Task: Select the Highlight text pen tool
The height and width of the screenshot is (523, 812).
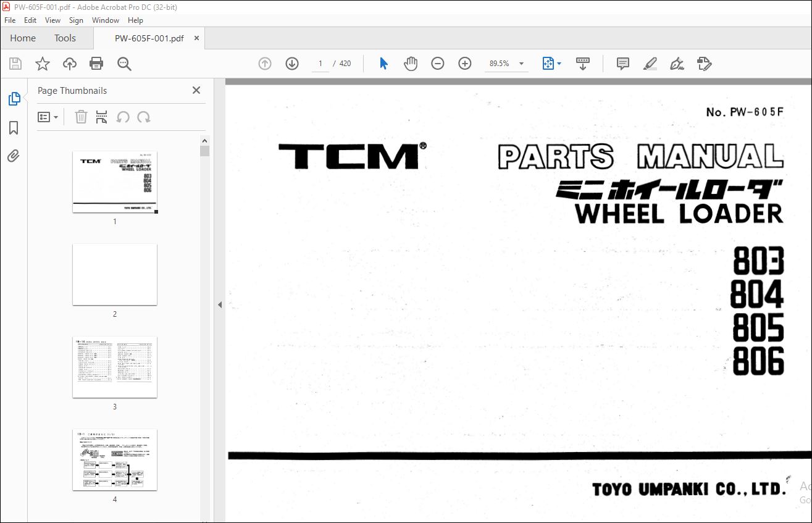Action: pos(650,64)
